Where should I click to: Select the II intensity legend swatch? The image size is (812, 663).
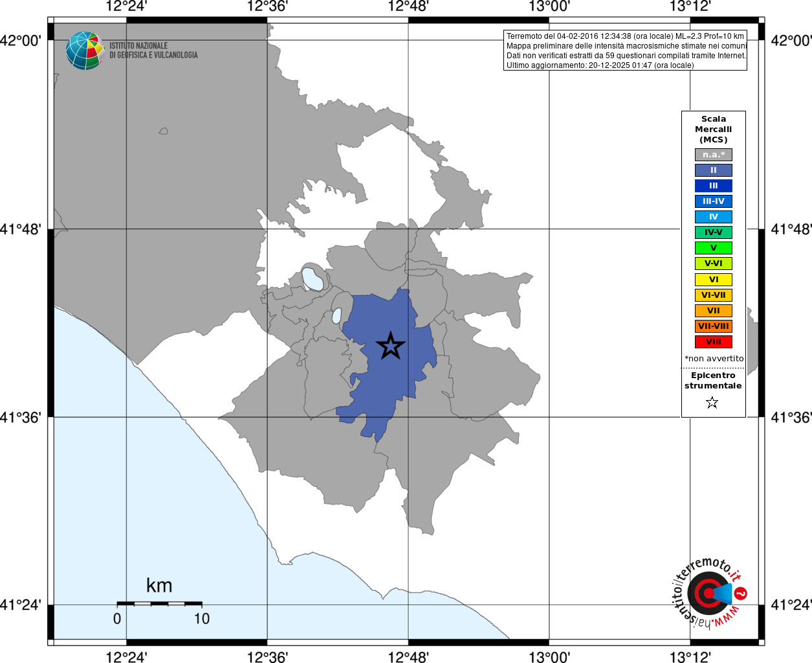(x=714, y=170)
